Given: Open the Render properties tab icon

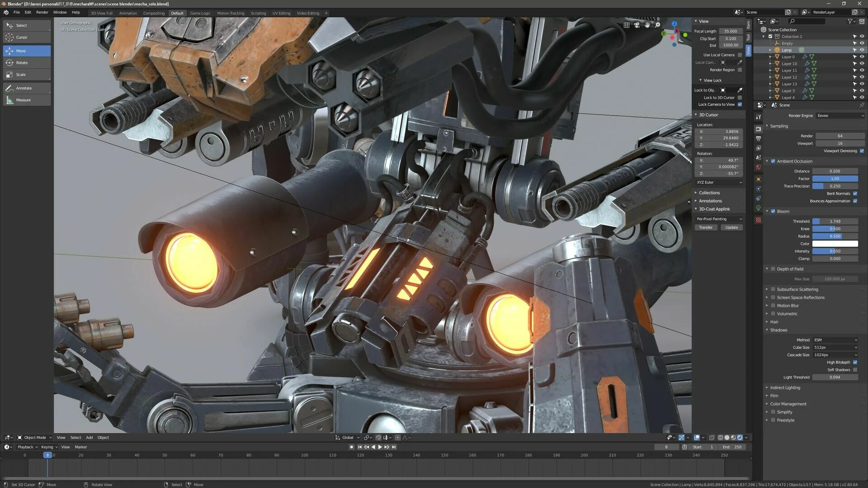Looking at the screenshot, I should pos(759,129).
